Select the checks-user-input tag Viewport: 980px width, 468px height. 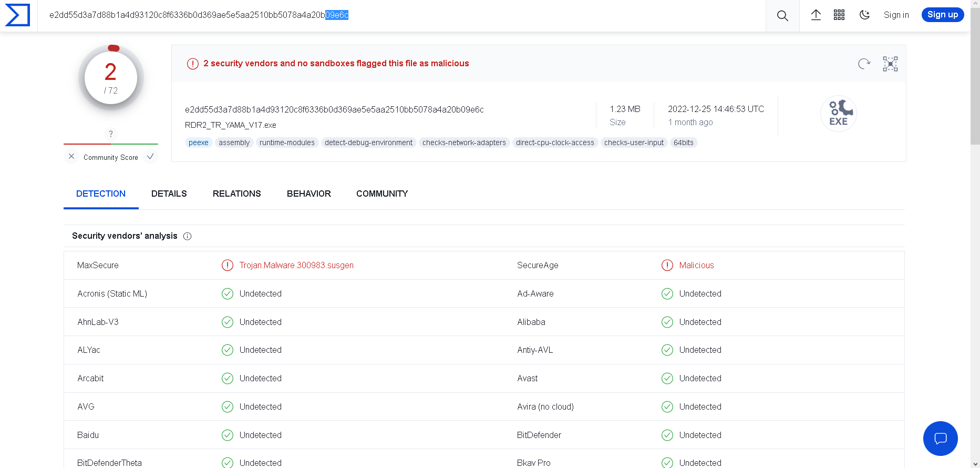point(634,143)
